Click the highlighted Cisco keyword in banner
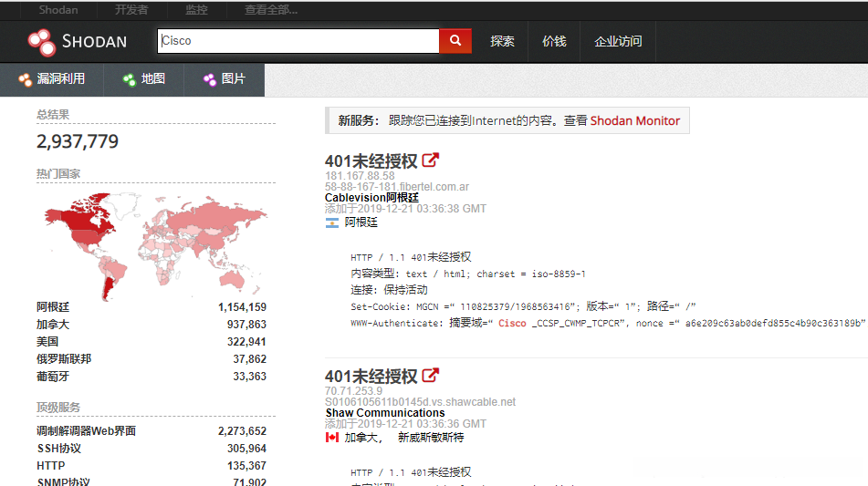Image resolution: width=868 pixels, height=486 pixels. [512, 324]
